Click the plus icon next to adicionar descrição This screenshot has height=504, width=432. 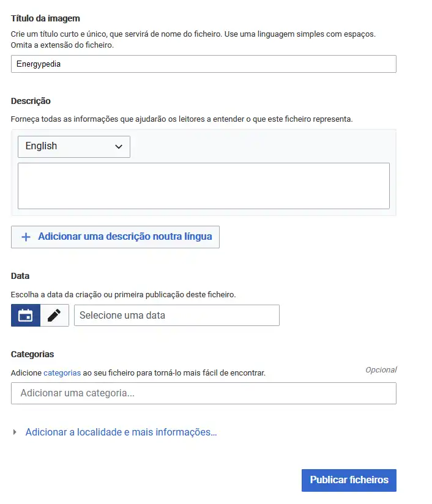coord(25,237)
